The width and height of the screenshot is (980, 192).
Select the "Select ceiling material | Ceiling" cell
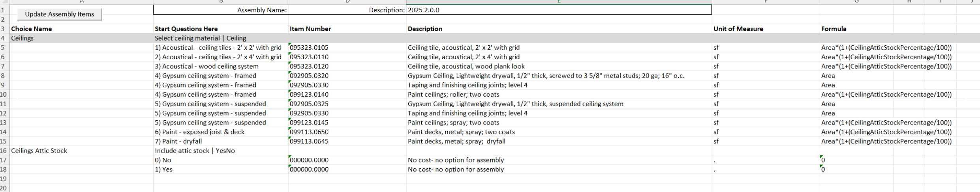(x=200, y=38)
